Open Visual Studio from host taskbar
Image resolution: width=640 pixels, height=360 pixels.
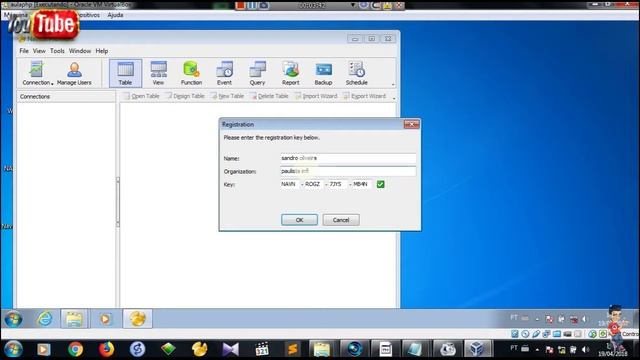[x=231, y=349]
